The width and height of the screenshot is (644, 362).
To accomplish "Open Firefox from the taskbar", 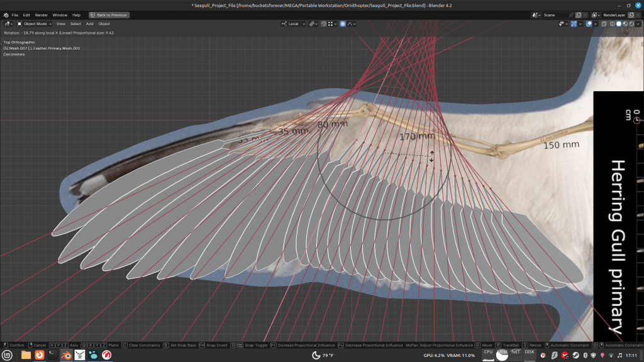I will tap(39, 355).
